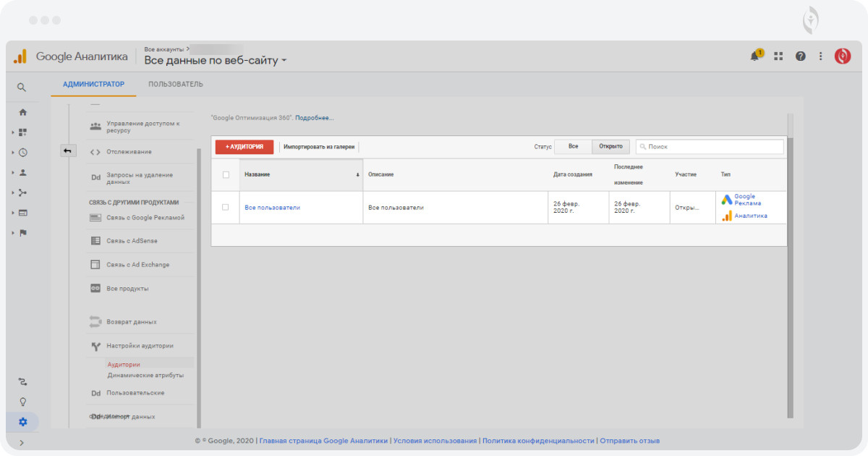Switch to the АДМИНИСТРАТОР tab

click(93, 84)
